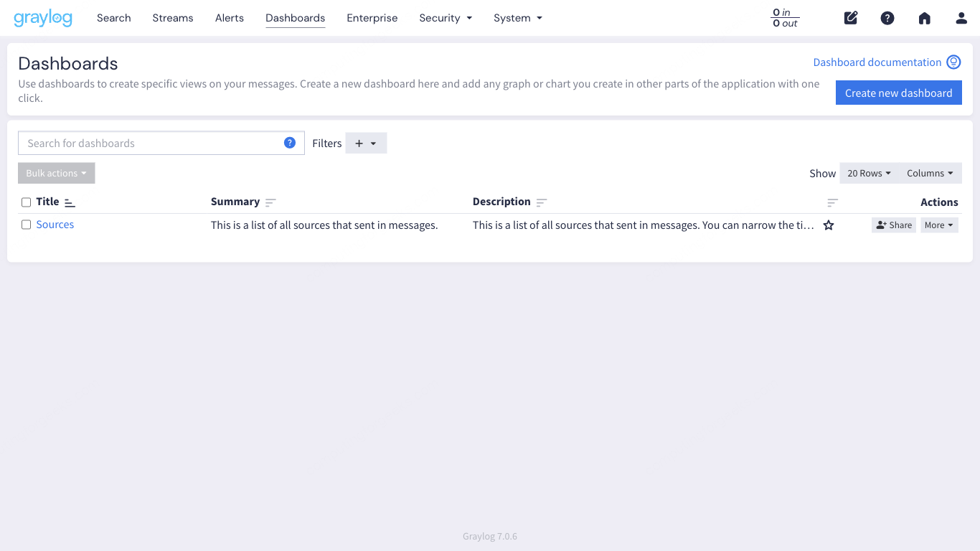Screen dimensions: 980x551
Task: Click the search help icon in search field
Action: click(290, 143)
